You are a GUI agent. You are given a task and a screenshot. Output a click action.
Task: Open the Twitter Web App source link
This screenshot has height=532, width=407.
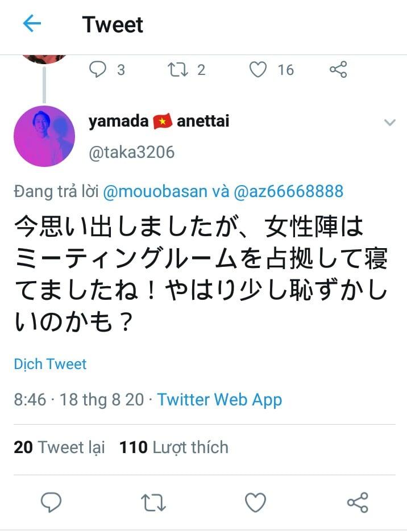click(219, 399)
